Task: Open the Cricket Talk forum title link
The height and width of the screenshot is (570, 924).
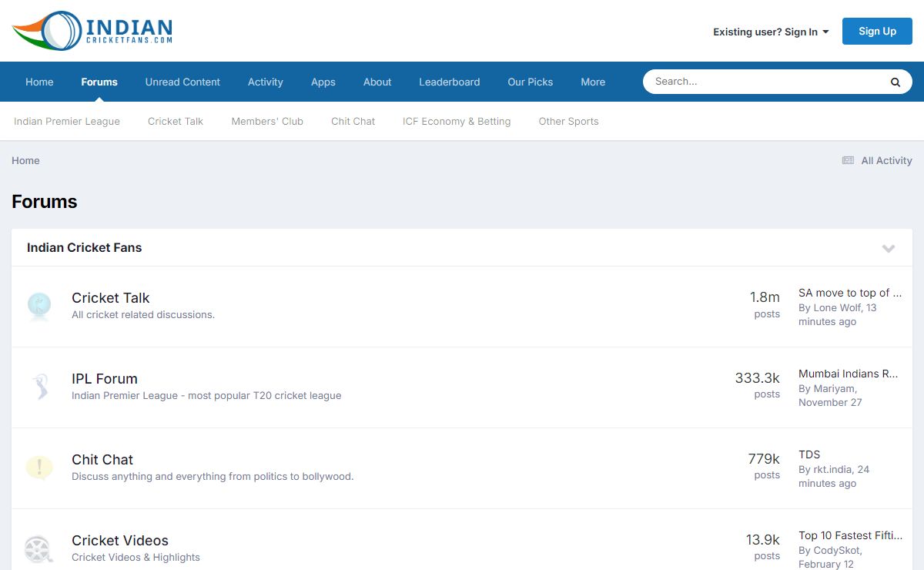Action: pos(110,298)
